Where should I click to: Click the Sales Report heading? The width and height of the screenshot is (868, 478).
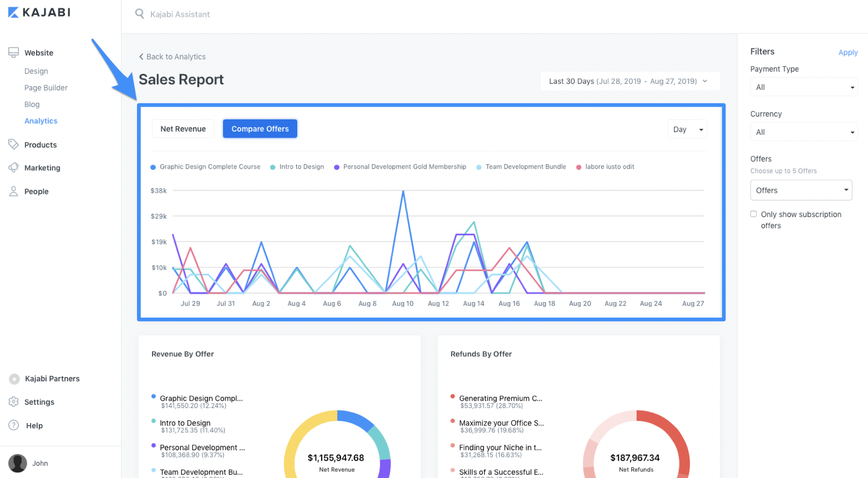pyautogui.click(x=181, y=79)
